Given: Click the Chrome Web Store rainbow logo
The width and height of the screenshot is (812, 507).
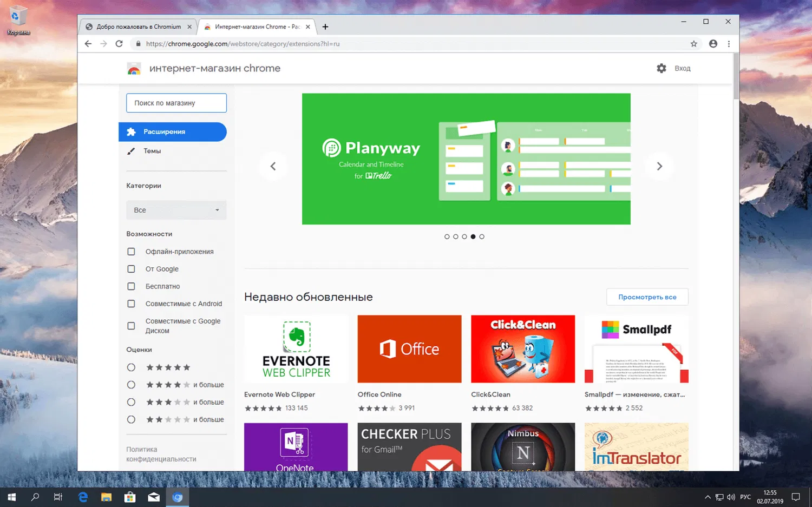Looking at the screenshot, I should (134, 69).
